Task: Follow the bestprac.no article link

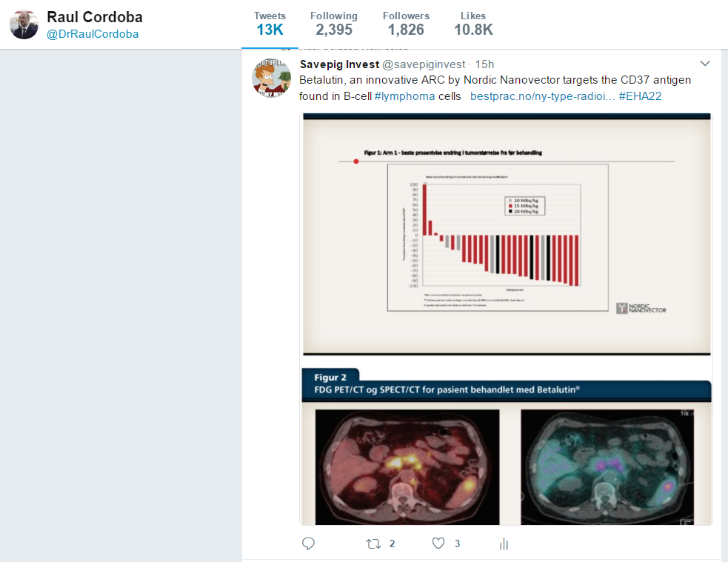Action: click(542, 96)
